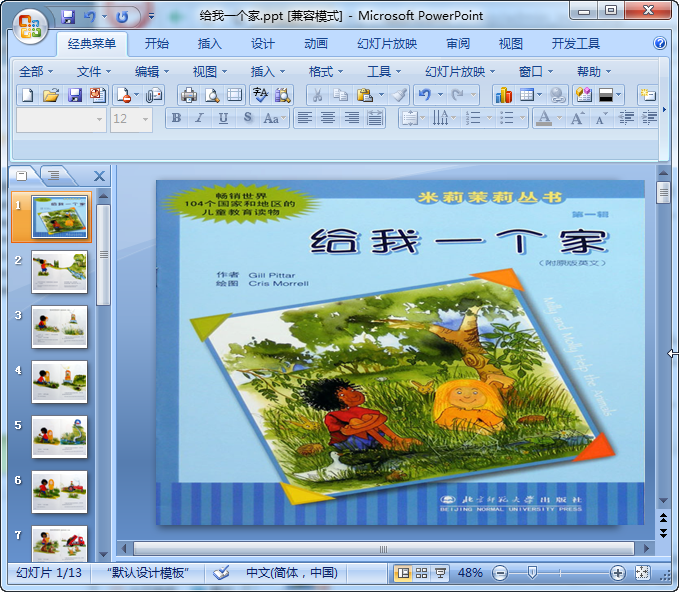Expand the paste options arrow
The width and height of the screenshot is (679, 592).
coord(381,95)
